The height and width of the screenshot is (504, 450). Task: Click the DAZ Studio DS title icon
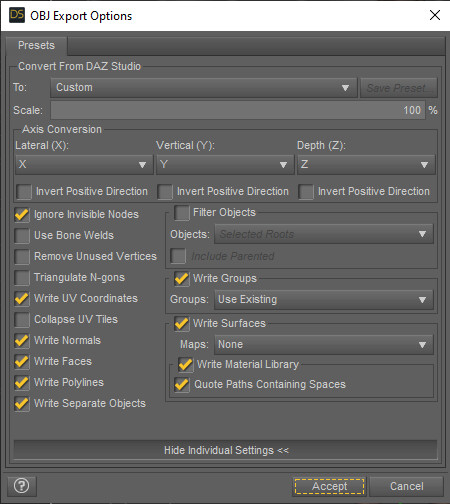point(17,15)
